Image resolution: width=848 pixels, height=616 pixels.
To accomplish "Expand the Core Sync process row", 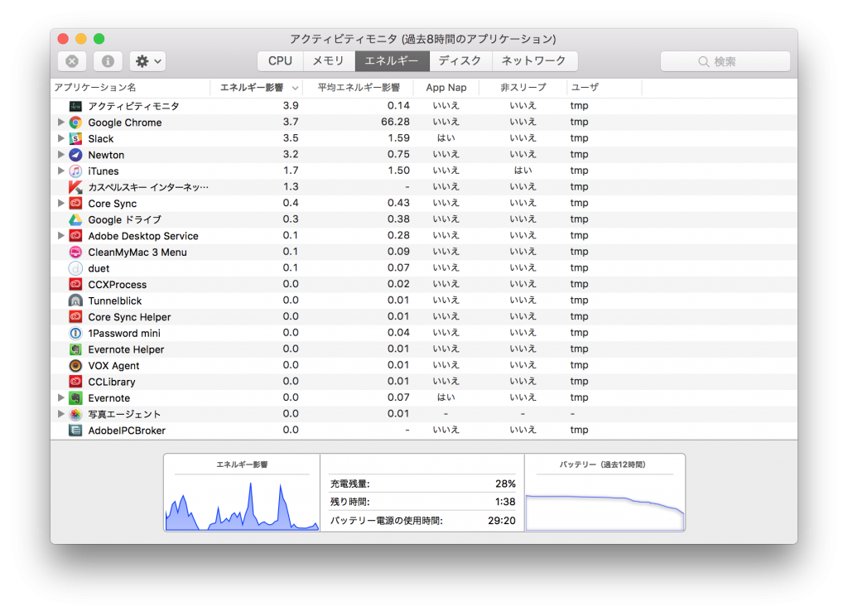I will [x=61, y=204].
